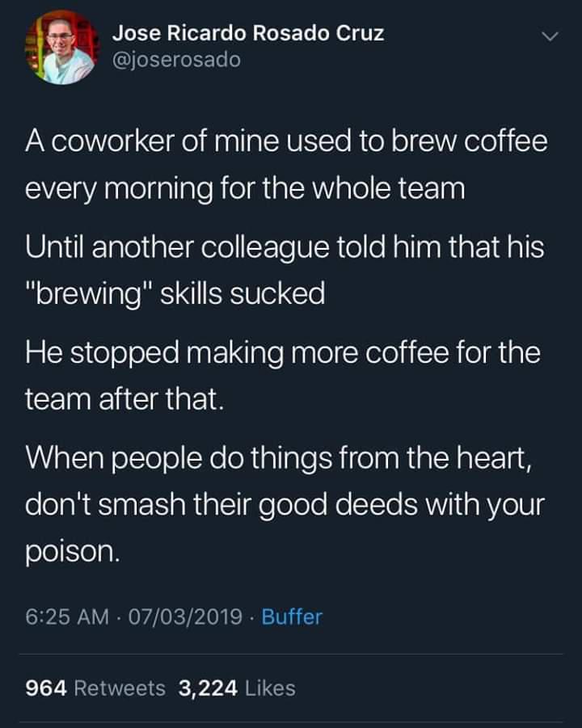The width and height of the screenshot is (582, 728).
Task: Click the line 'He stopped making more coffee for the'
Action: [x=282, y=351]
